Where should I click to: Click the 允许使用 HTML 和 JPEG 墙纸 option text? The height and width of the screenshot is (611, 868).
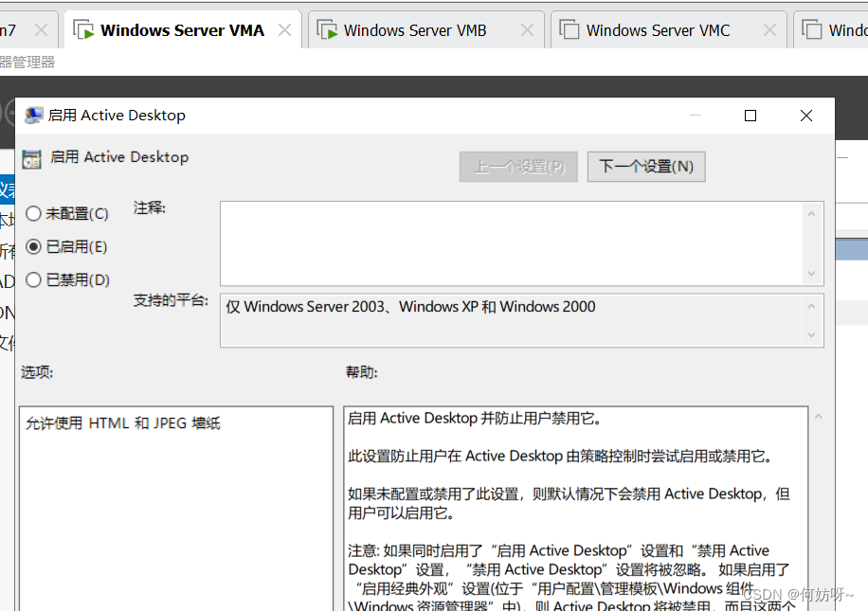tap(122, 423)
